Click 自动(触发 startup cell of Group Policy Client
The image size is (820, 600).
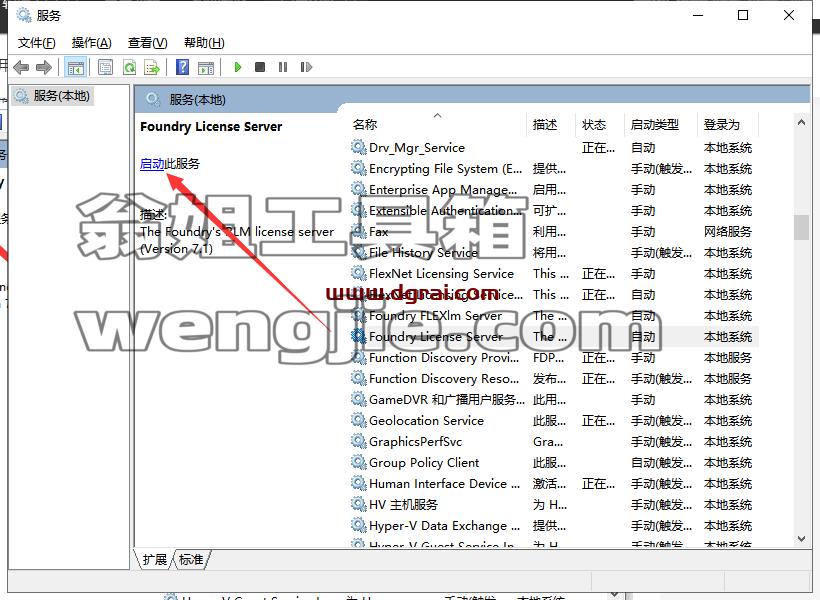coord(661,462)
